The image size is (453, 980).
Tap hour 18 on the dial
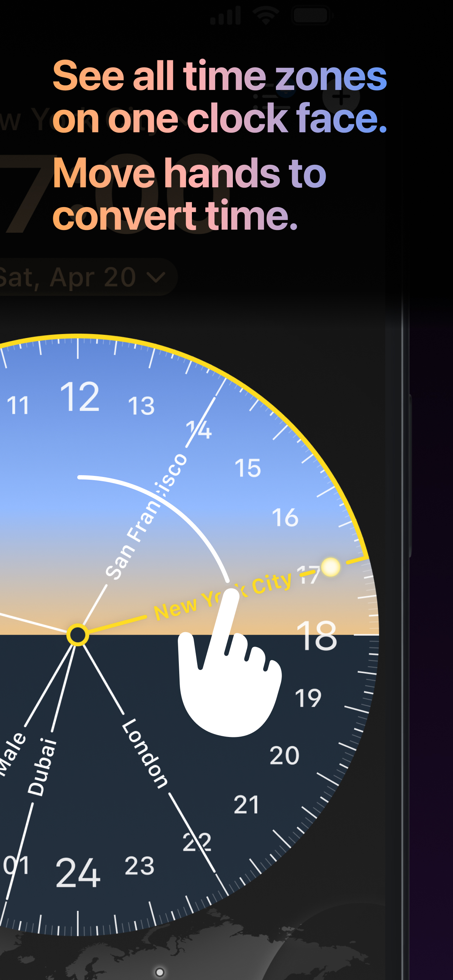tap(316, 635)
